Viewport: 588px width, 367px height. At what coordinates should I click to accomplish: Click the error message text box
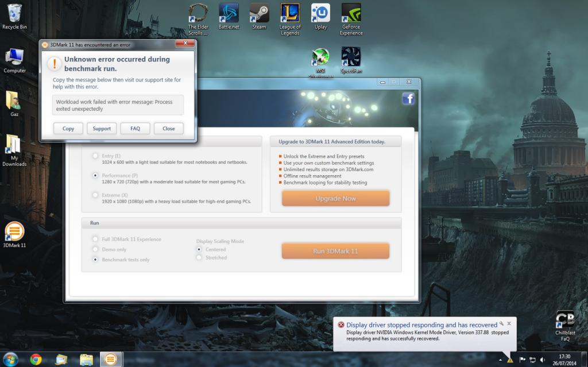118,105
